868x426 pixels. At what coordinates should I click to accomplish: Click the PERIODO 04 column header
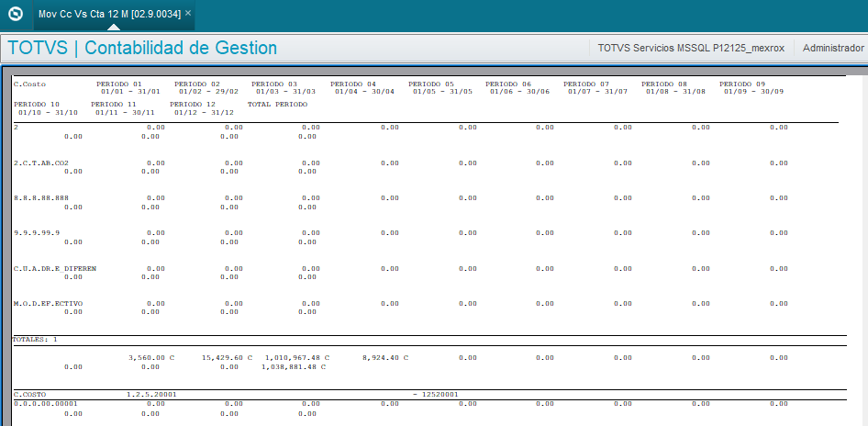pos(353,84)
